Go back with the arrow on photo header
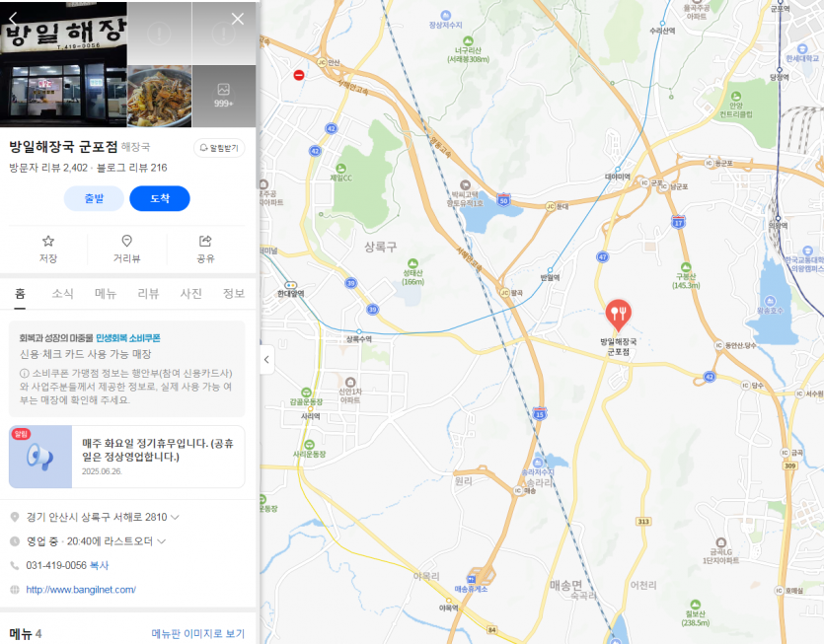 coord(13,19)
